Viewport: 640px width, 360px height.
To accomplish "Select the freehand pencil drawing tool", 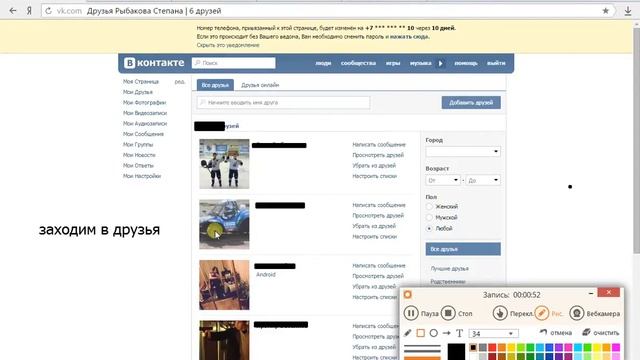I will tap(408, 333).
